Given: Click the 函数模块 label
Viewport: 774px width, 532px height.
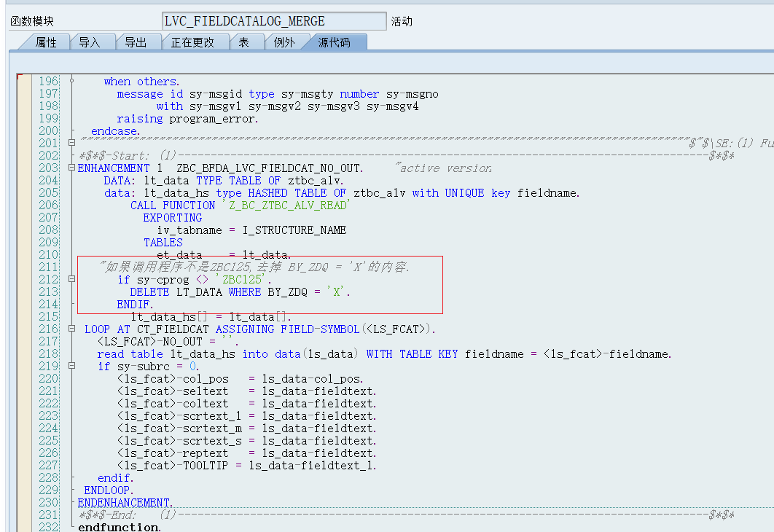Looking at the screenshot, I should tap(32, 21).
